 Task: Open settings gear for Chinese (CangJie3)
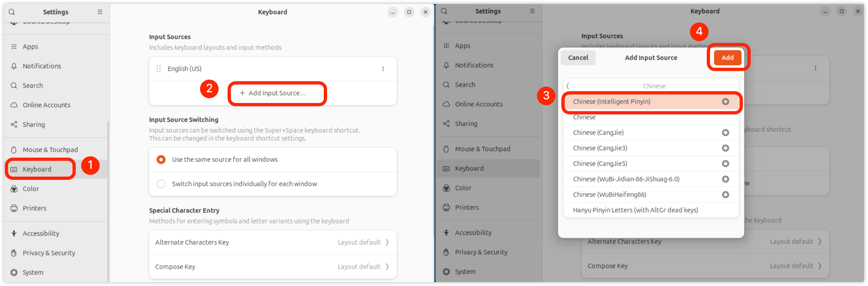coord(725,148)
